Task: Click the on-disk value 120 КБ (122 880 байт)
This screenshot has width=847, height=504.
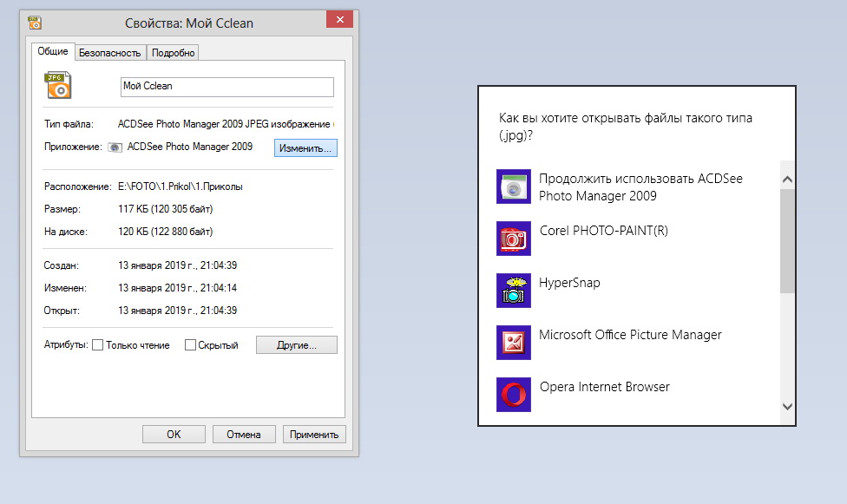Action: point(165,232)
